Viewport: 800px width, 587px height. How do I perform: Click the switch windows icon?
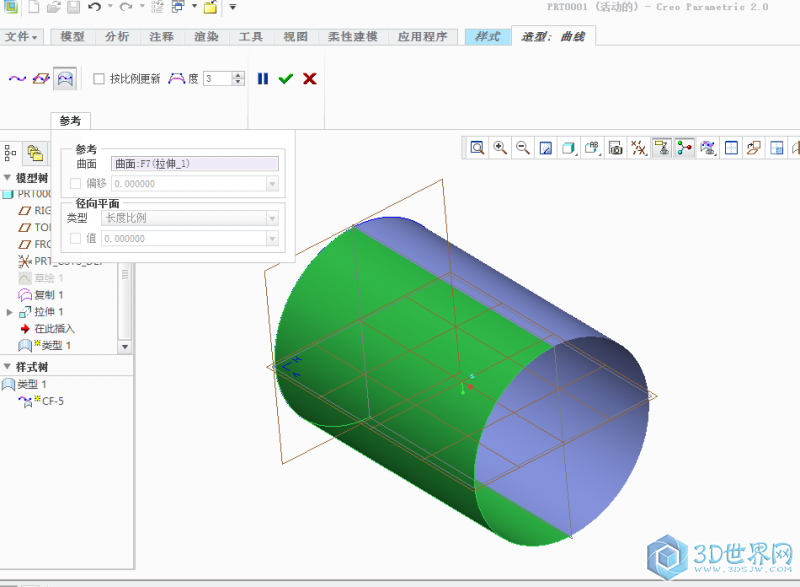(178, 7)
